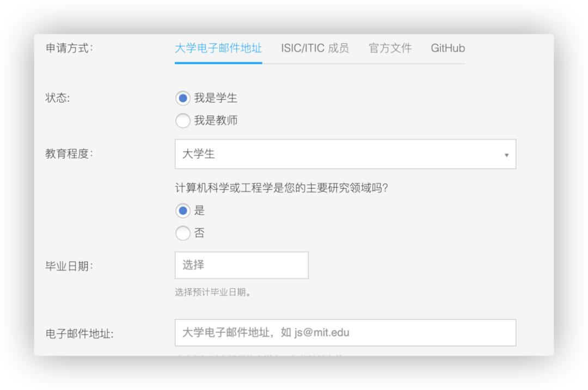Click the dropdown arrow in 教育程度 box
The height and width of the screenshot is (390, 588).
tap(507, 155)
